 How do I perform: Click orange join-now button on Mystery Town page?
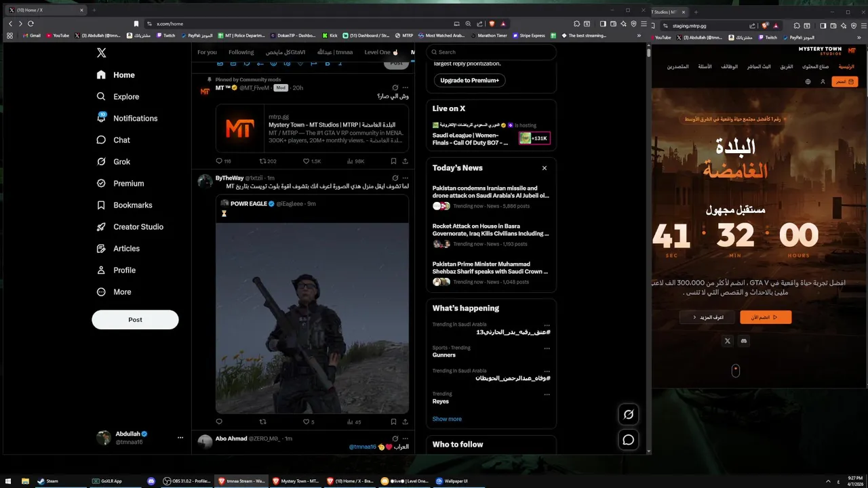click(x=766, y=317)
